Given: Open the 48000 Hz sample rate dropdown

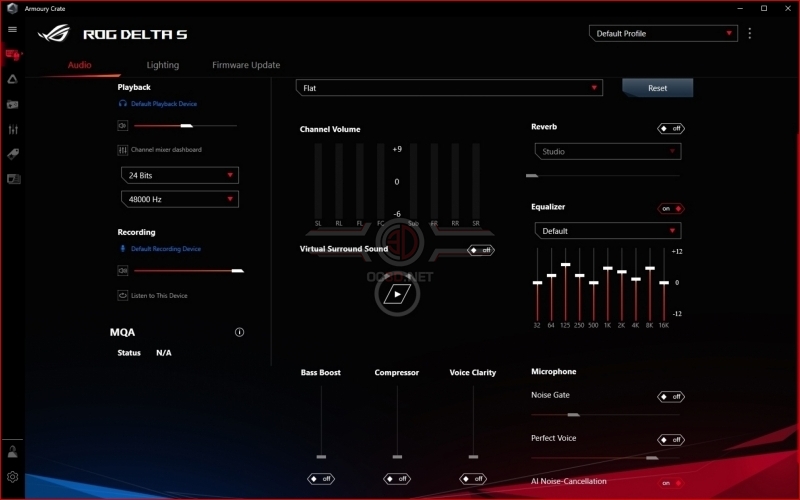Looking at the screenshot, I should click(x=180, y=199).
